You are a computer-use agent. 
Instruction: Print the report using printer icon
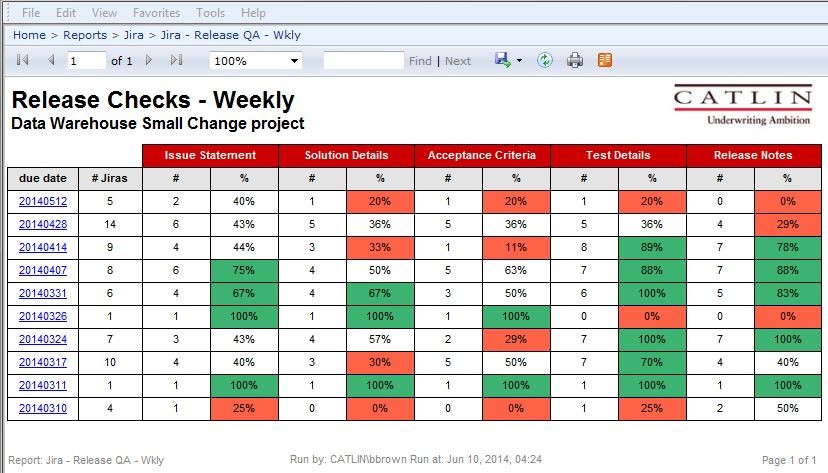coord(575,61)
